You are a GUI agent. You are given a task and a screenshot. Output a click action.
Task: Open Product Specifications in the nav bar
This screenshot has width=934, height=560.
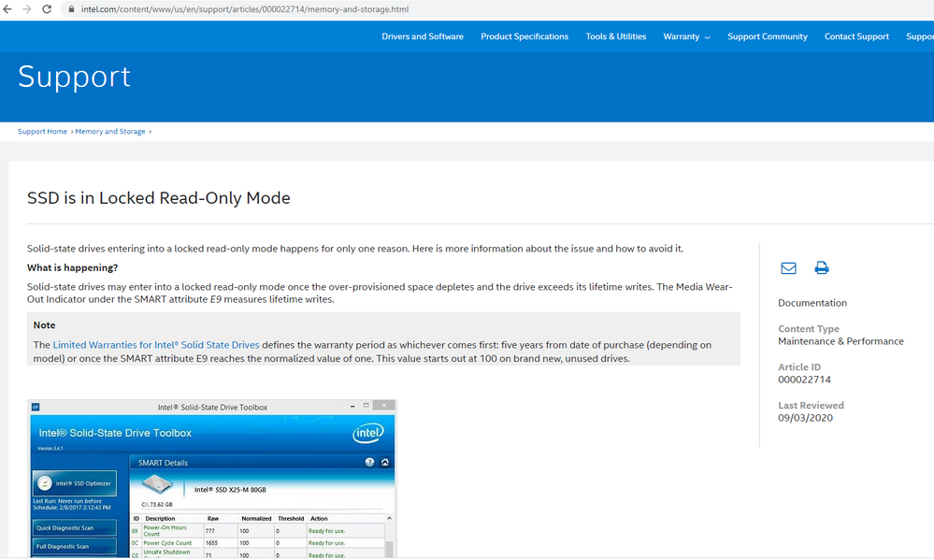(524, 36)
